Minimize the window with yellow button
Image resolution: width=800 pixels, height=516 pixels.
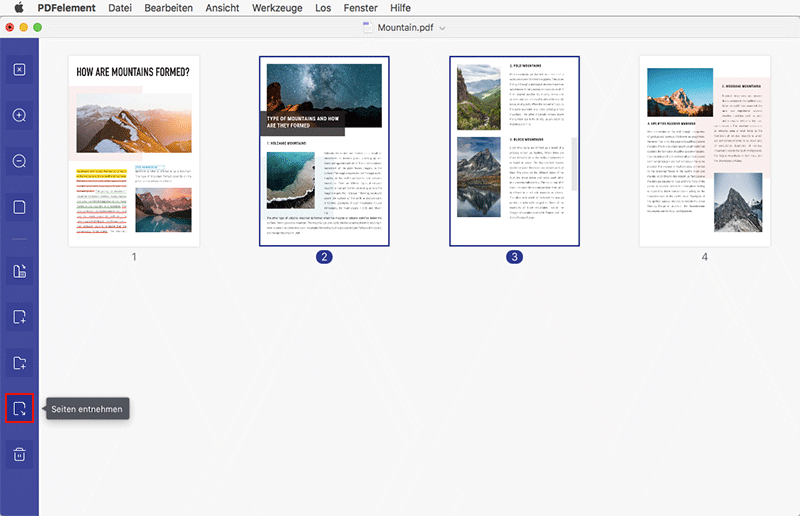coord(23,28)
